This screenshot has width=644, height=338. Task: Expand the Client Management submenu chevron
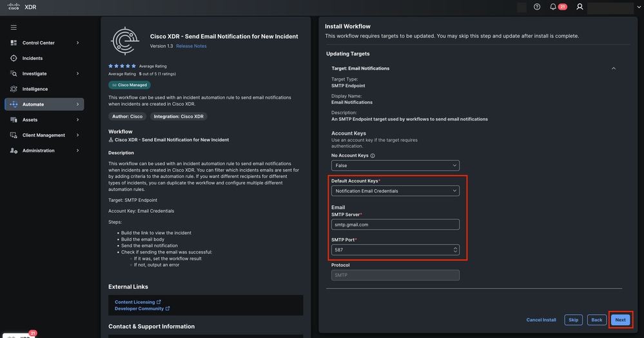pyautogui.click(x=77, y=135)
